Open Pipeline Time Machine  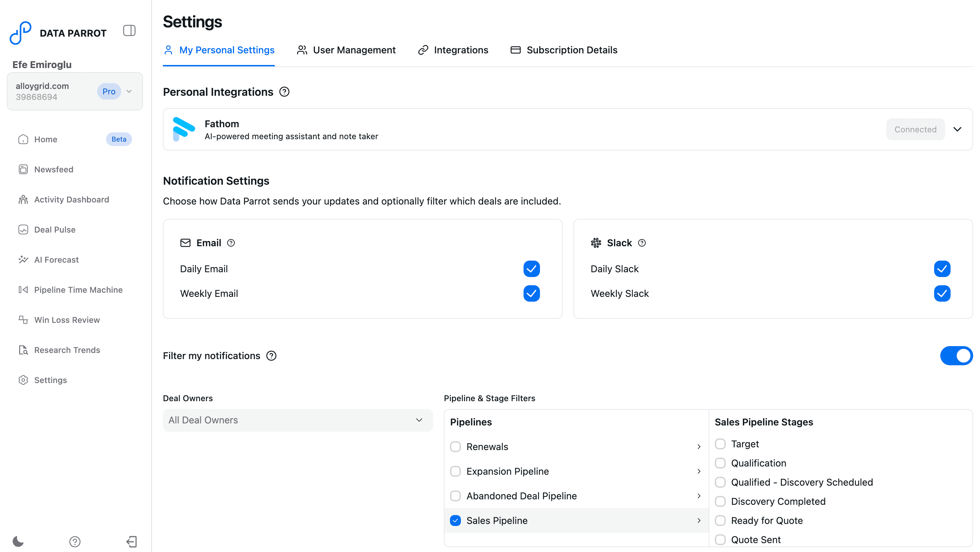click(x=78, y=289)
